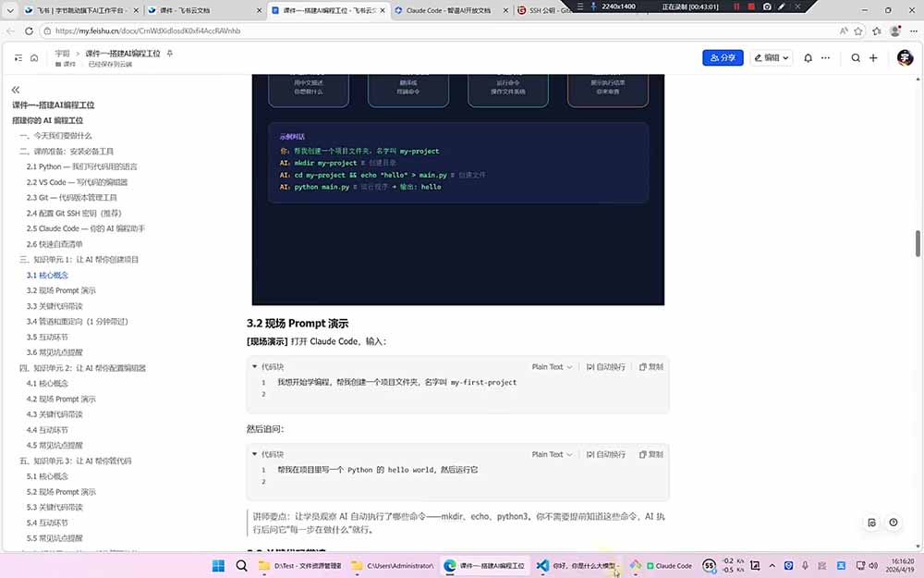Open the browser profile icon
The height and width of the screenshot is (578, 924).
click(895, 31)
